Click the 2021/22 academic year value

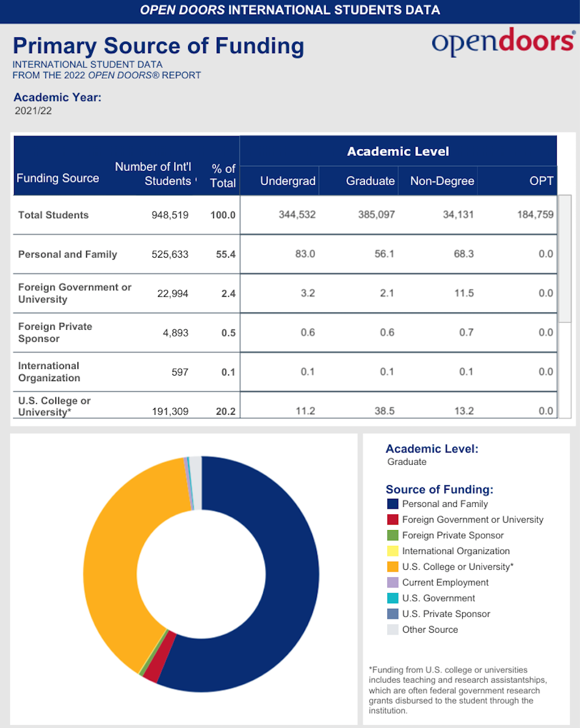(34, 111)
